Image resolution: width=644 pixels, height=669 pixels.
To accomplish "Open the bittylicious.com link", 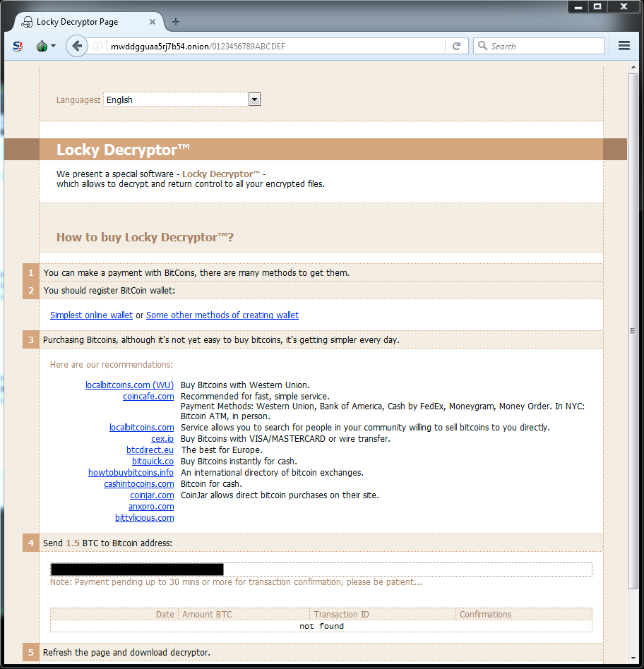I will pyautogui.click(x=144, y=517).
